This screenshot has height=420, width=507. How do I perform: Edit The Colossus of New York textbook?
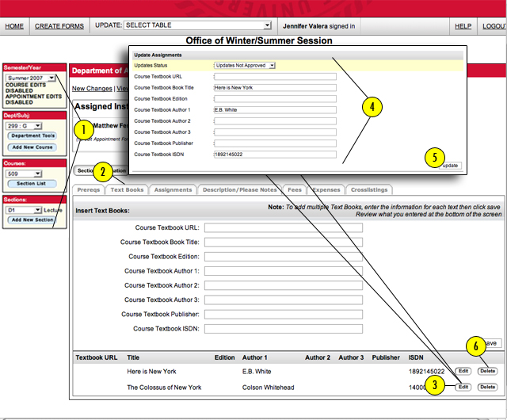[463, 387]
